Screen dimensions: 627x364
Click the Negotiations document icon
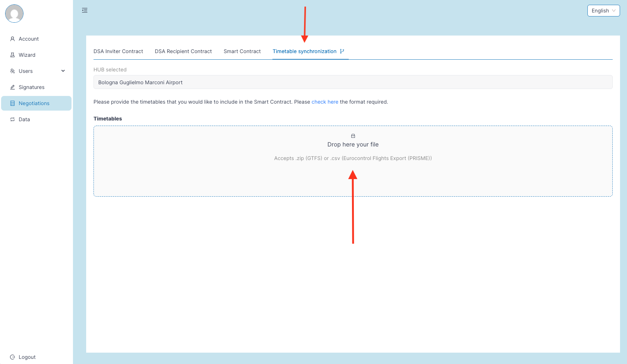[12, 103]
